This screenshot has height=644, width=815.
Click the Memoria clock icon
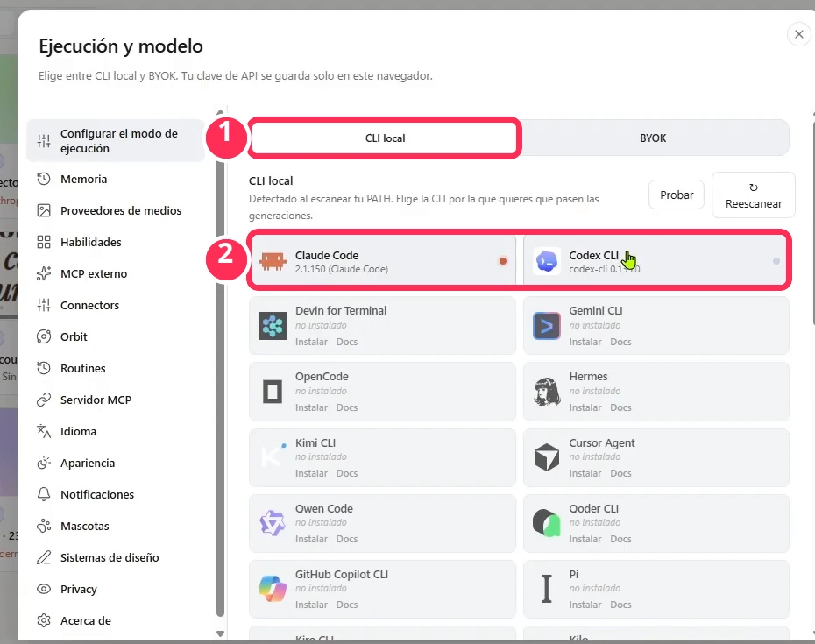click(44, 179)
